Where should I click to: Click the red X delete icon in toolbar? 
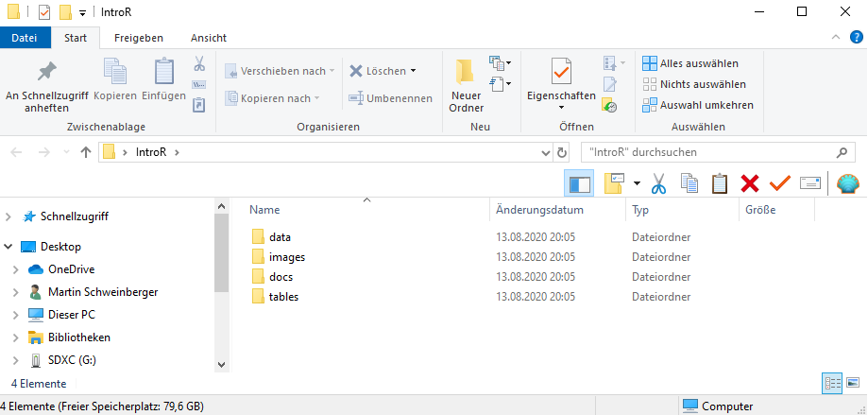point(750,183)
